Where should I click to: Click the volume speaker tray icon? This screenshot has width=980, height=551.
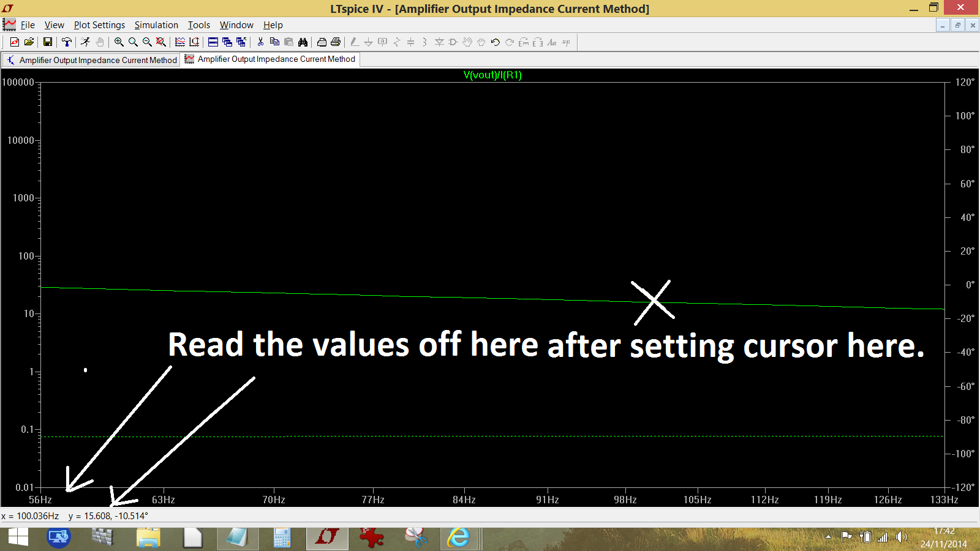click(900, 537)
